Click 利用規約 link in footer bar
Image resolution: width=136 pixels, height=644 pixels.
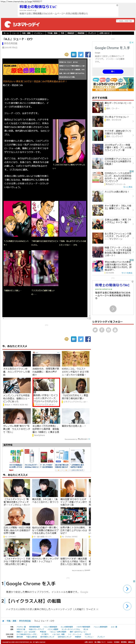[x=117, y=642]
